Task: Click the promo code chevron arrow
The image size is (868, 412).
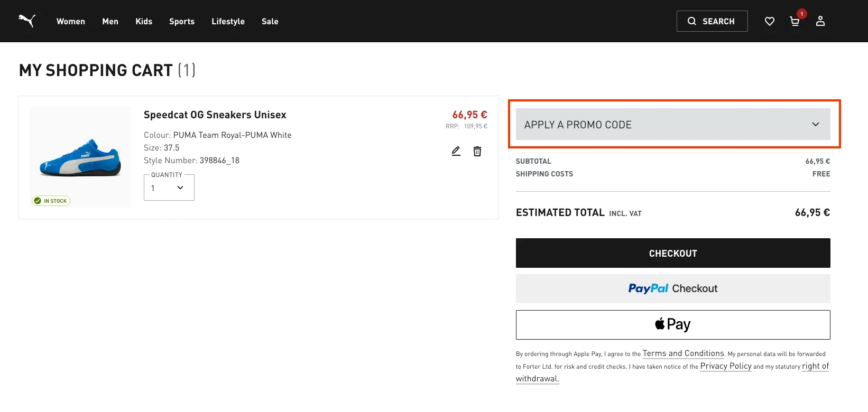Action: 816,125
